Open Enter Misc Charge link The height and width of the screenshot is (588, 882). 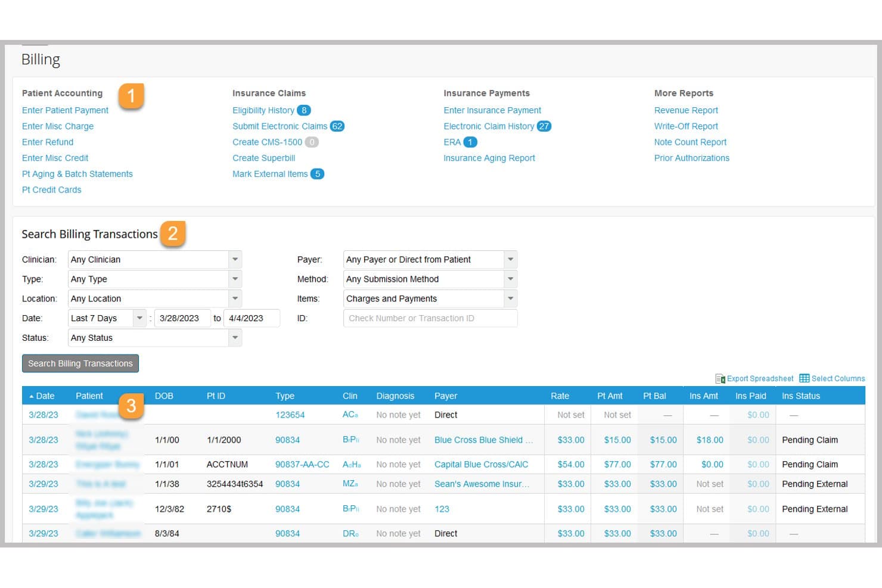click(x=58, y=126)
